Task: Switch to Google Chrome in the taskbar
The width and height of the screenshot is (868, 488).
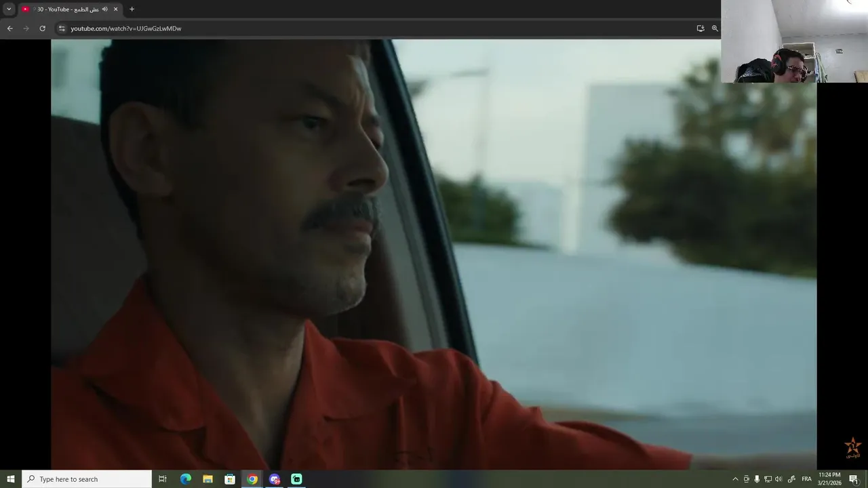Action: click(252, 479)
